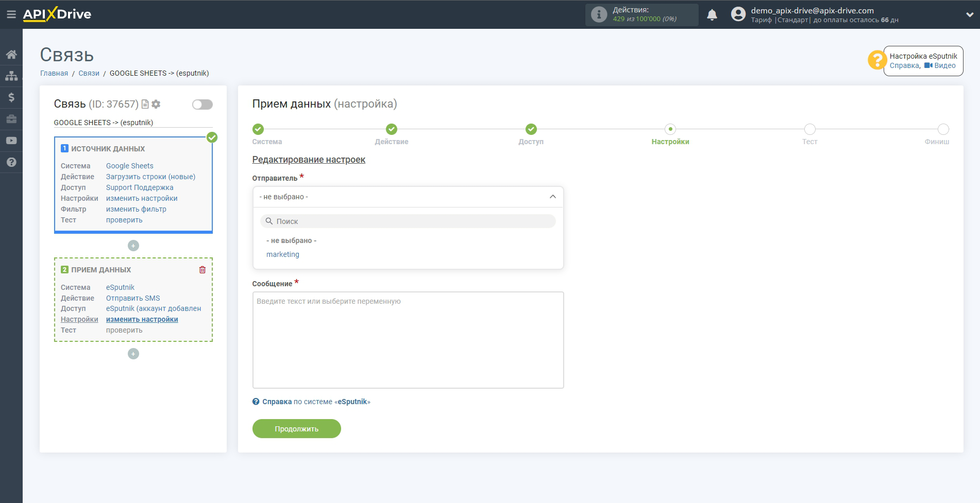This screenshot has width=980, height=503.
Task: Open the briefcase sidebar icon
Action: [x=11, y=119]
